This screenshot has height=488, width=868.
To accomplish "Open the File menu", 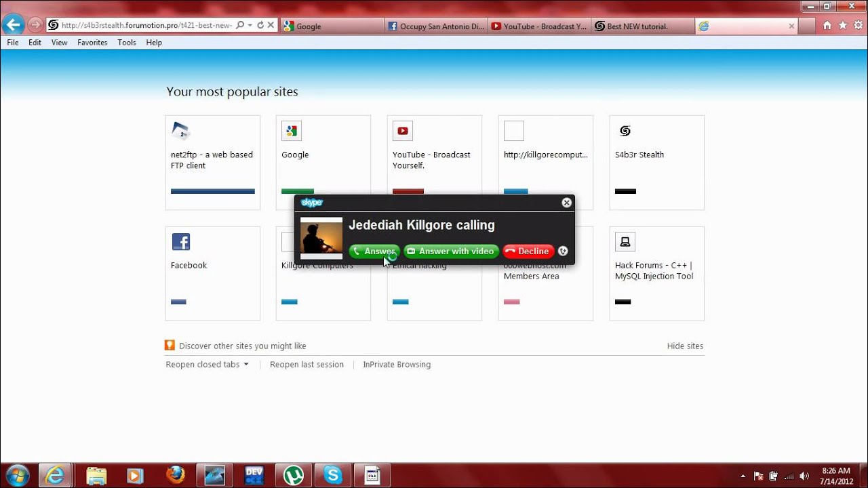I will click(13, 42).
